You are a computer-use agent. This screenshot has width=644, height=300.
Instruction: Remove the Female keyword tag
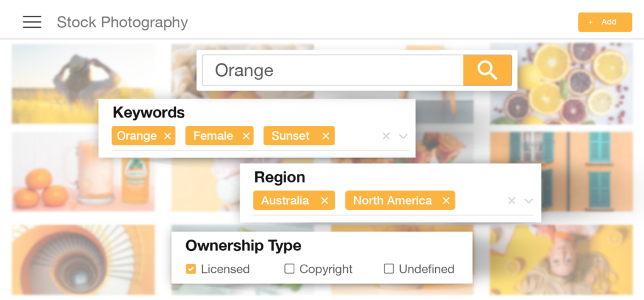(x=246, y=136)
